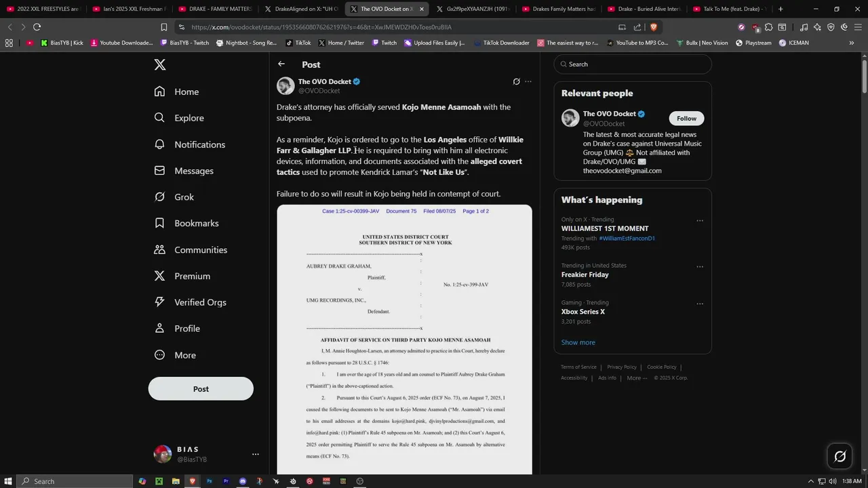Open the extensions puzzle icon
The height and width of the screenshot is (488, 868).
click(x=768, y=27)
